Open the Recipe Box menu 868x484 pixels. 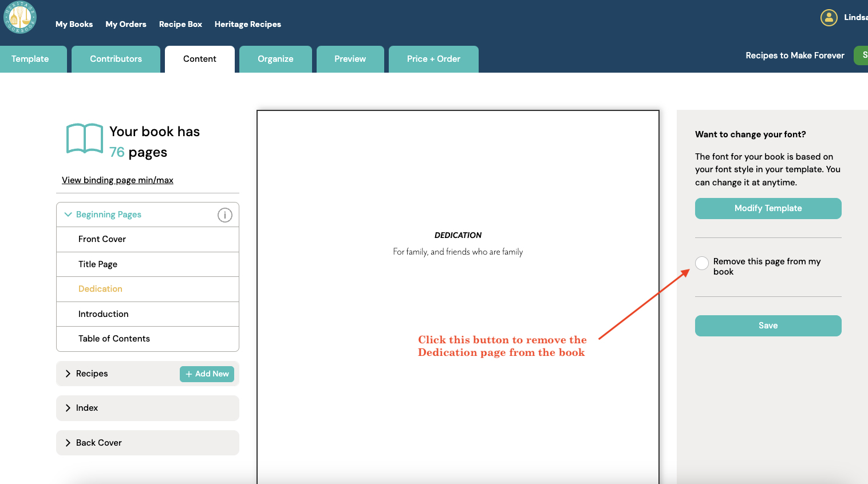pyautogui.click(x=180, y=24)
